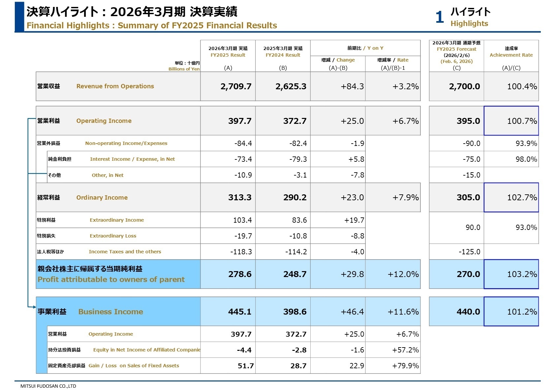The width and height of the screenshot is (555, 392).
Task: Click the -19.7 extraordinary loss value
Action: coord(243,236)
